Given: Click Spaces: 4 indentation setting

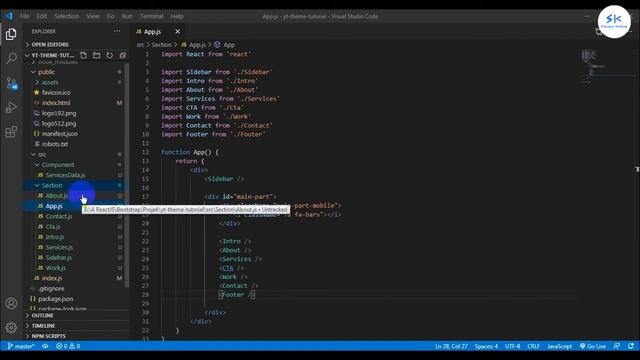Looking at the screenshot, I should (486, 346).
